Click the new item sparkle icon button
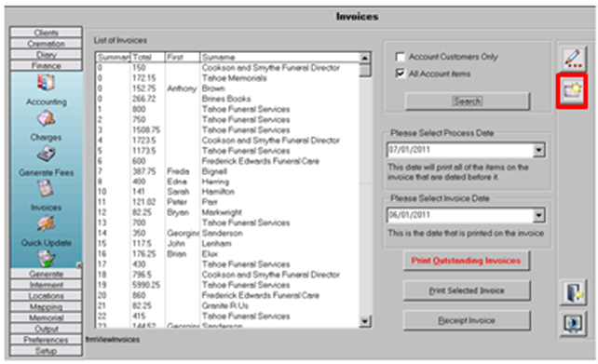Viewport: 598px width, 364px height. [572, 91]
